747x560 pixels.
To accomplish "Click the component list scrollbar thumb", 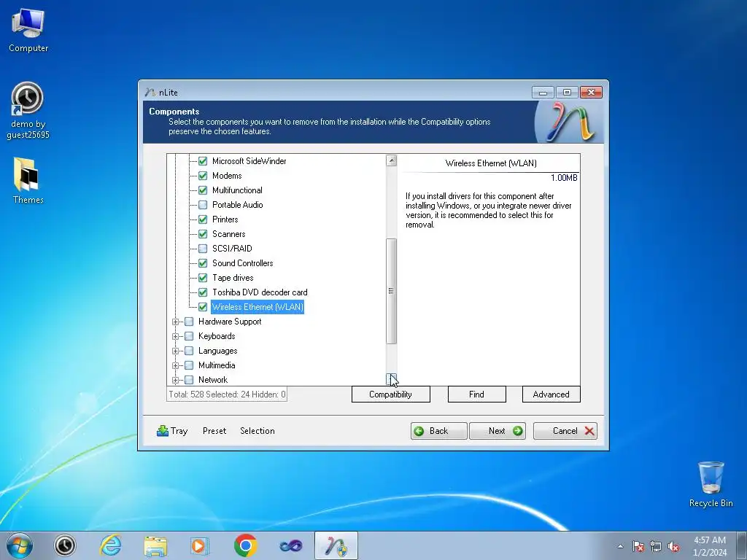I will 391,291.
